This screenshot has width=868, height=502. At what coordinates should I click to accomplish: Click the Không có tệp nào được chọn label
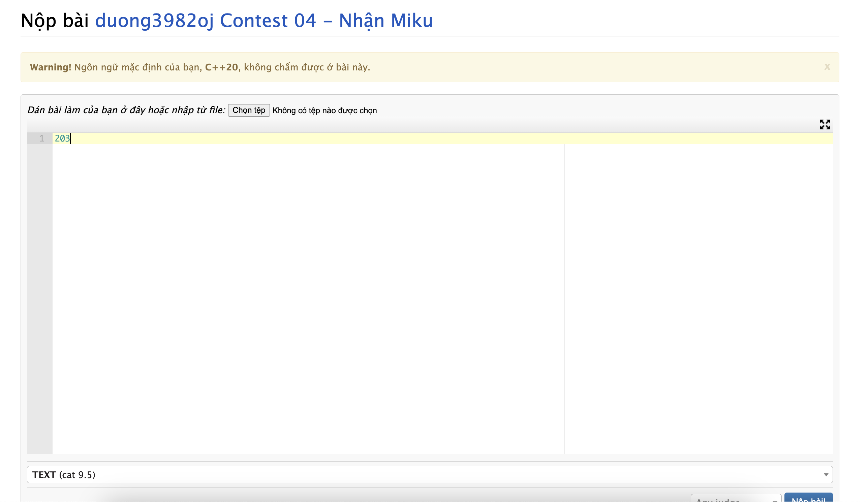[x=324, y=111]
